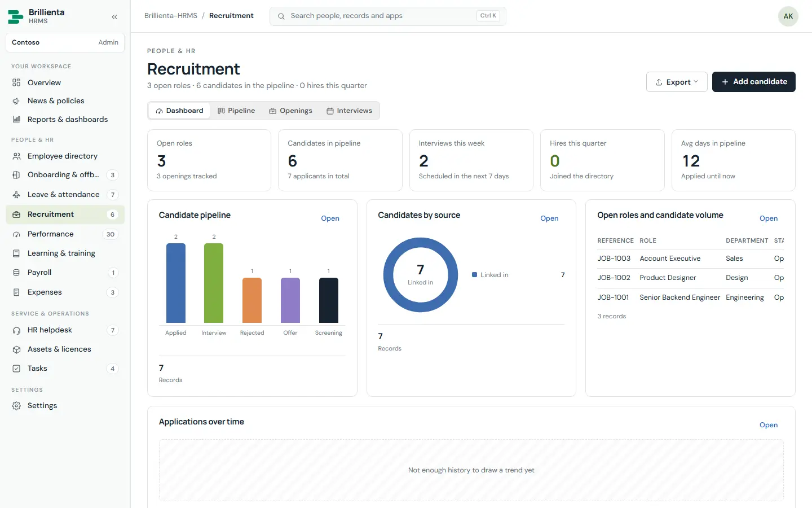Switch to the Interviews tab
Screen dimensions: 812x508
(349, 111)
